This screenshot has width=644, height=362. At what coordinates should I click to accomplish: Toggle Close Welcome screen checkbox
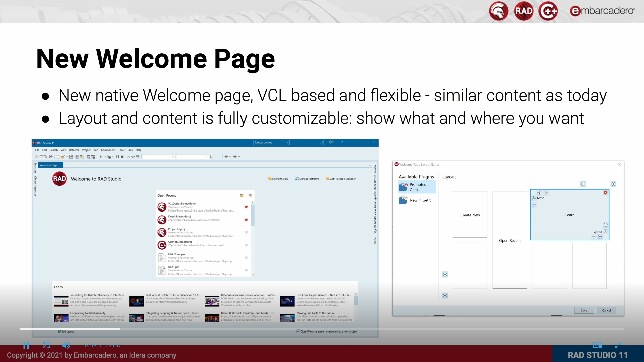point(298,331)
